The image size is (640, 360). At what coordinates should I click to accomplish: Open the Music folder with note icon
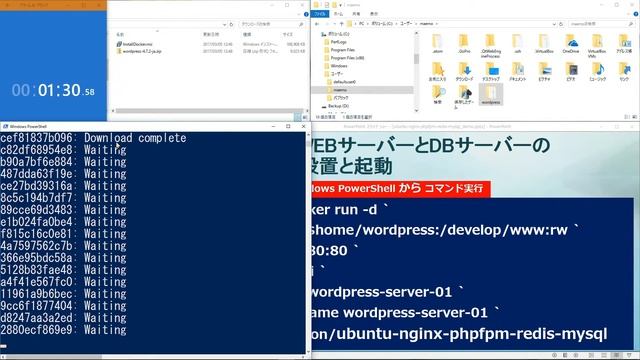click(x=597, y=71)
